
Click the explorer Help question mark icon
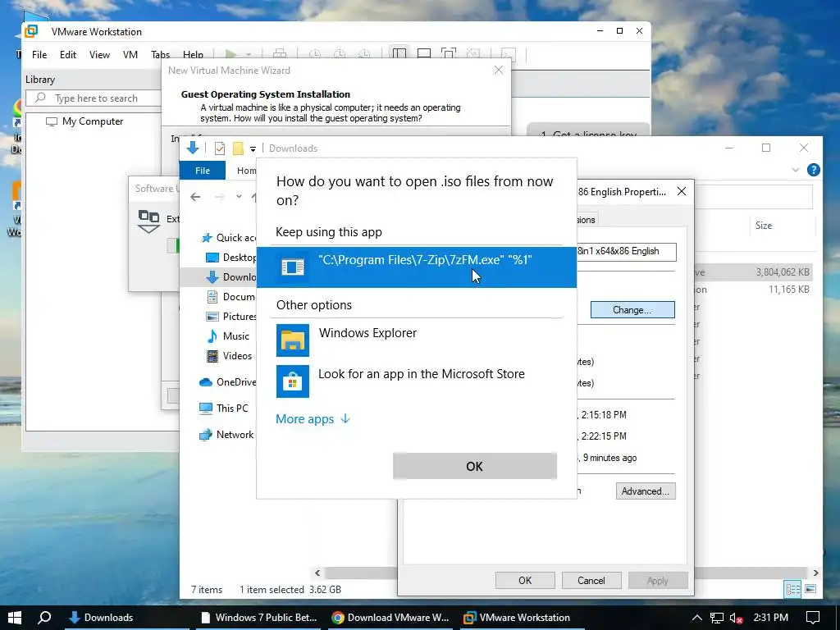pyautogui.click(x=813, y=170)
